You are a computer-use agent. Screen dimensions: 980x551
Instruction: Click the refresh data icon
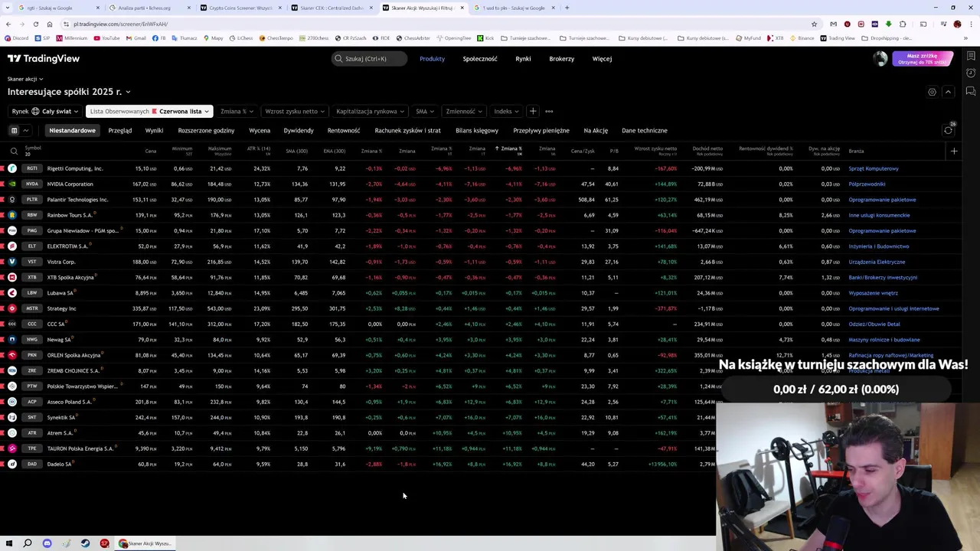click(948, 130)
